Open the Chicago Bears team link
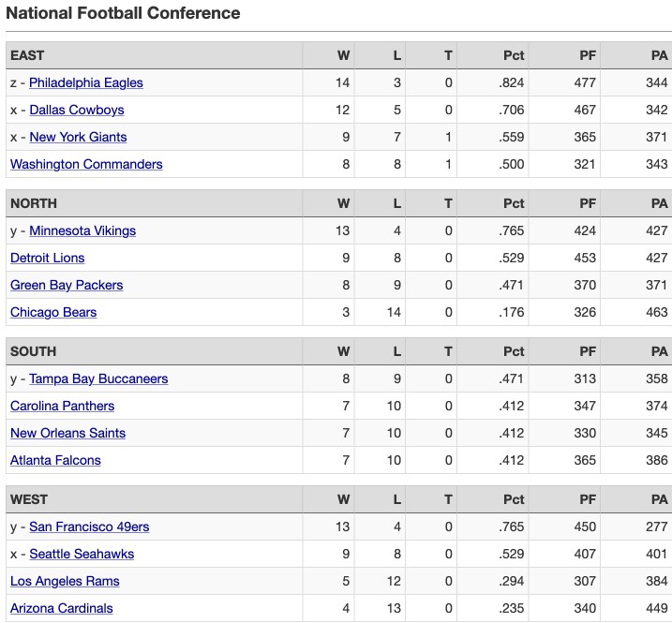672x623 pixels. pyautogui.click(x=53, y=312)
